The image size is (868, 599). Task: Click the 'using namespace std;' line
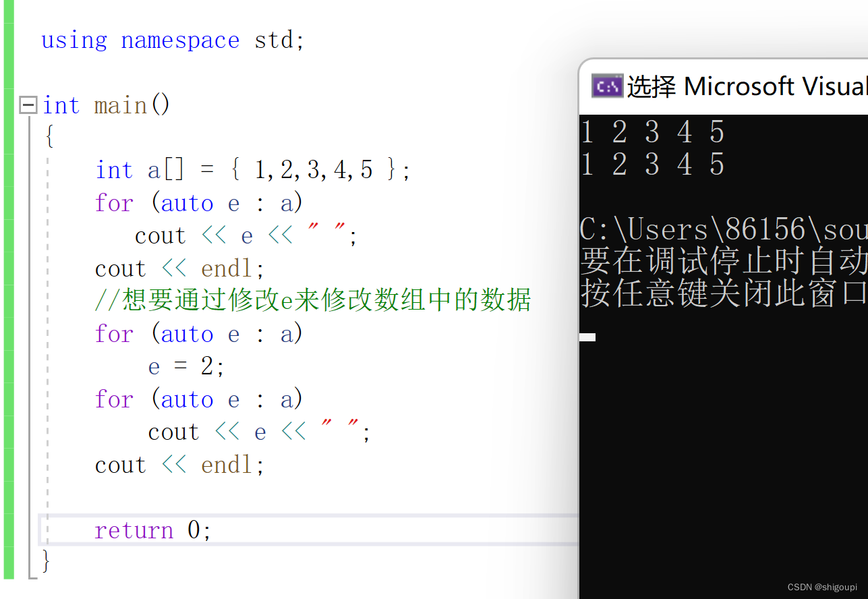point(173,40)
